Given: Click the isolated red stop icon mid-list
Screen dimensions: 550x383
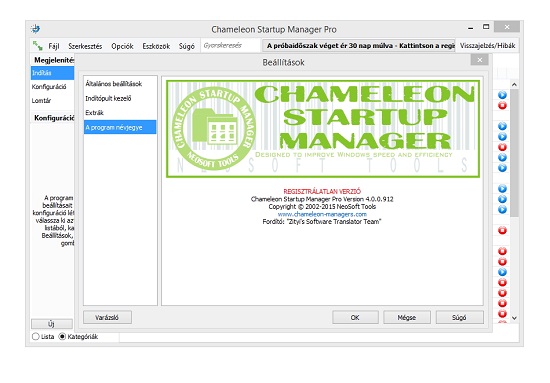Looking at the screenshot, I should point(502,230).
